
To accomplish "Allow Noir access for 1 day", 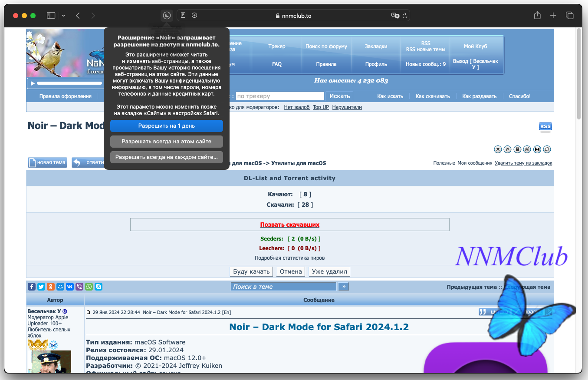I will point(167,126).
